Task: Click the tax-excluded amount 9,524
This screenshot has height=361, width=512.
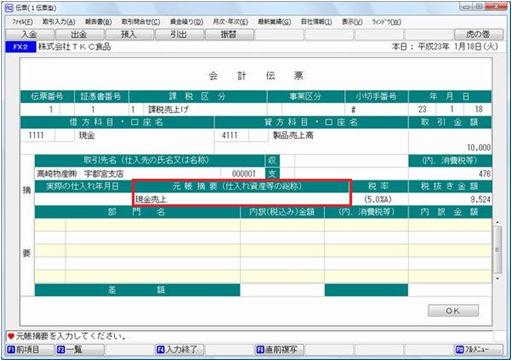Action: (480, 199)
